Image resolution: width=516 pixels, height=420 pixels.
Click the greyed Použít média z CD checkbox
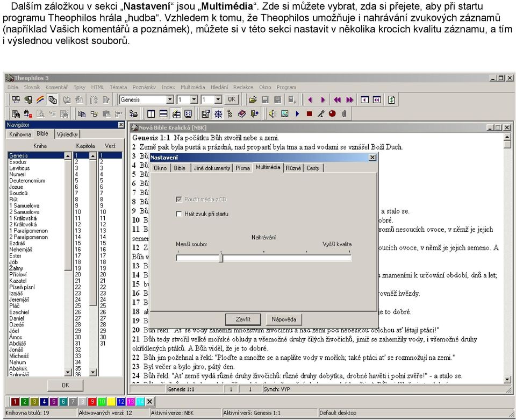179,200
